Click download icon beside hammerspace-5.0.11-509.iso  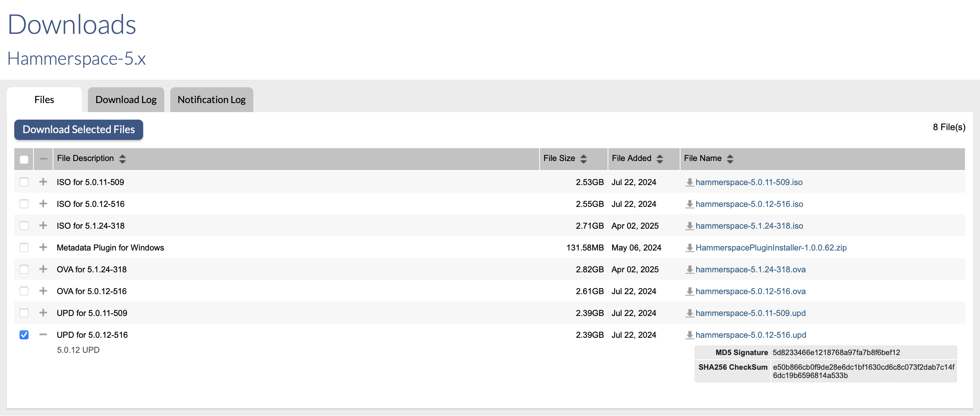690,182
